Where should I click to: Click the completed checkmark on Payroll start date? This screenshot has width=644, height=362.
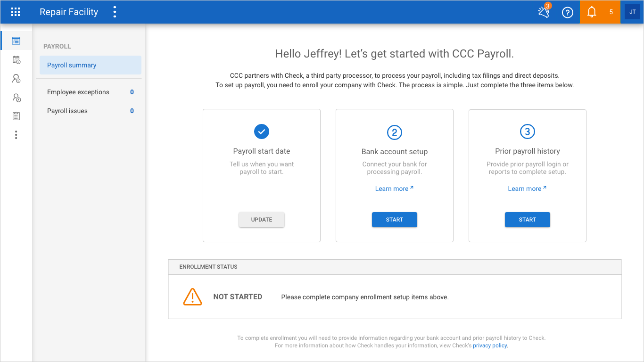[262, 132]
